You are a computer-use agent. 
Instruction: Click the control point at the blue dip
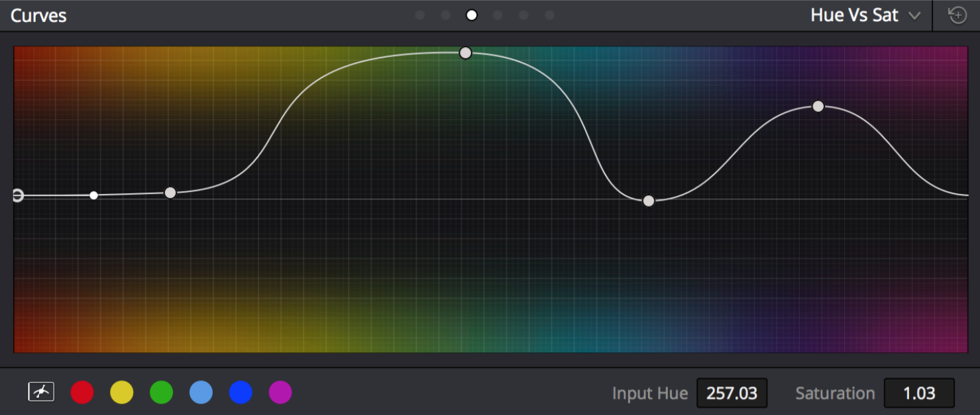click(x=649, y=201)
